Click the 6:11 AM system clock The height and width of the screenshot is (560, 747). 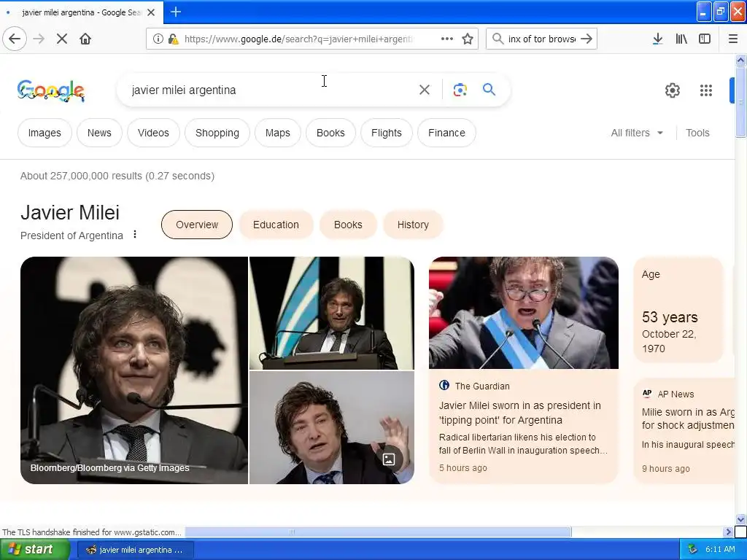(x=720, y=550)
